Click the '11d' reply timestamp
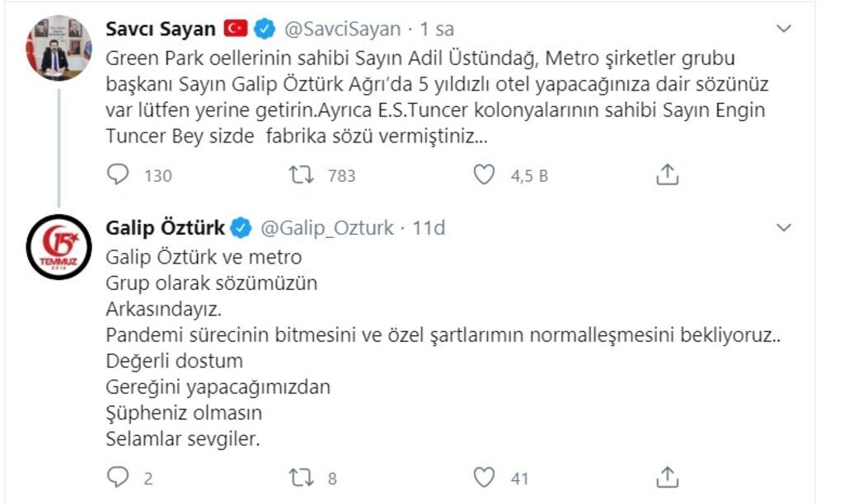Viewport: 844px width, 504px height. [429, 227]
